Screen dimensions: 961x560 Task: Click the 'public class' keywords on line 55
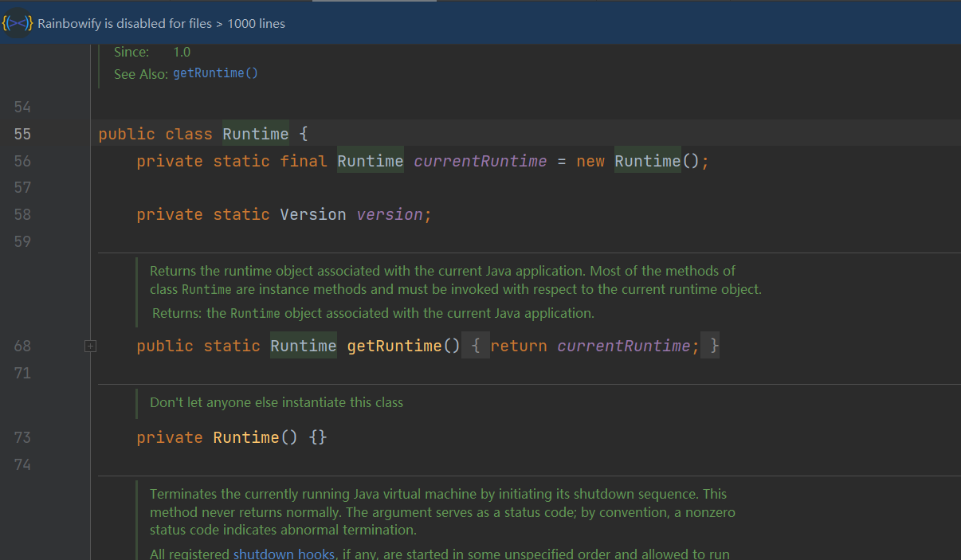[155, 134]
